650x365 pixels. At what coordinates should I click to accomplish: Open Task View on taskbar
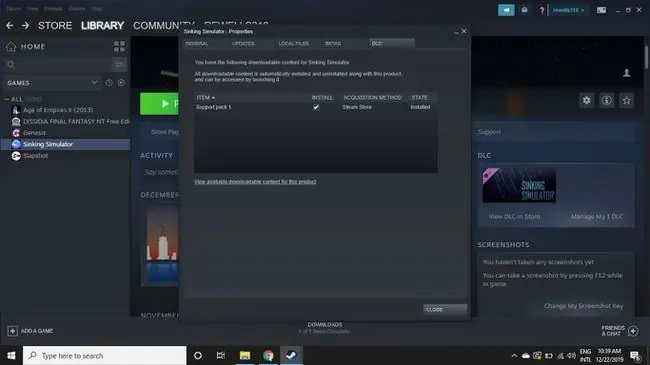tap(221, 355)
